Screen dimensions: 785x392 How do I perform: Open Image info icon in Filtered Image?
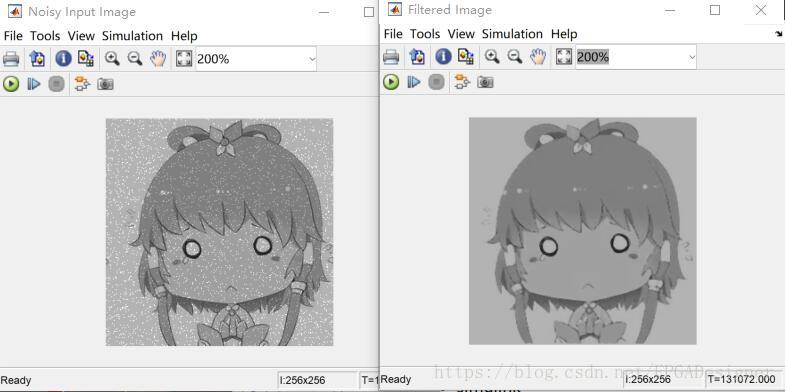tap(443, 57)
